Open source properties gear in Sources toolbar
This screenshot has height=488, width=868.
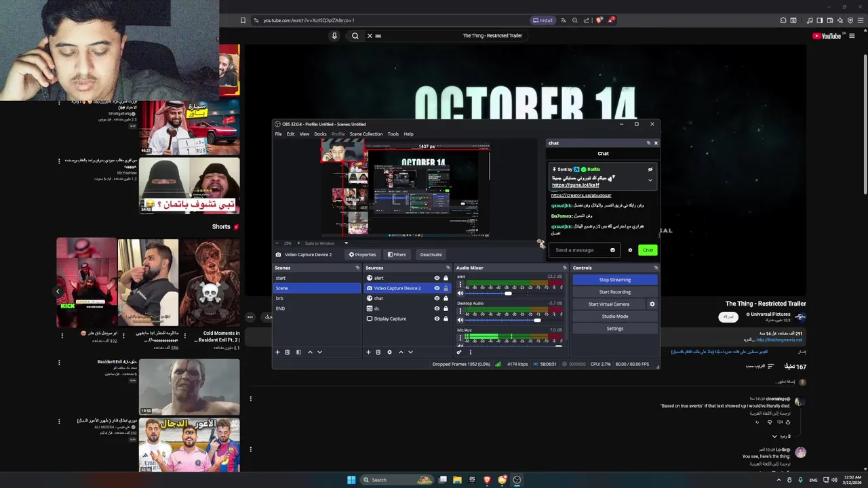click(389, 352)
